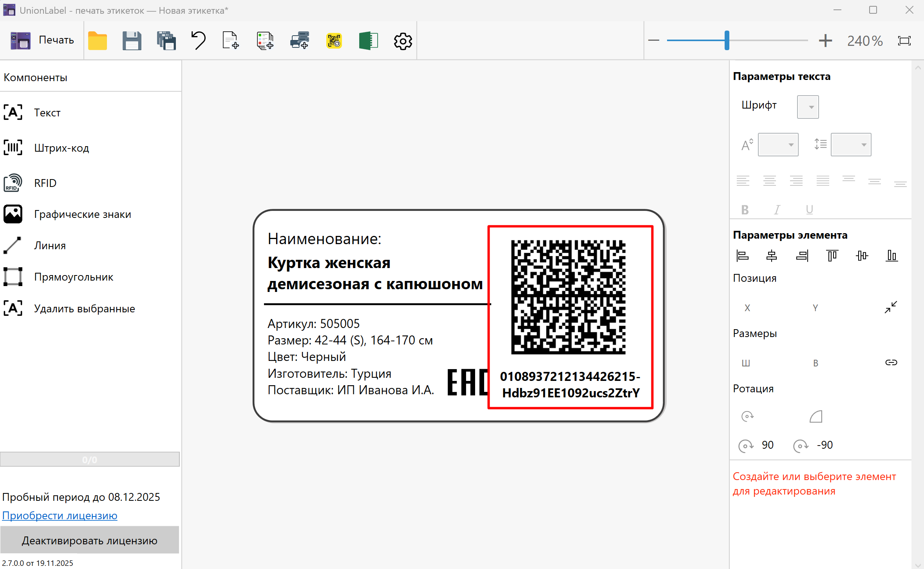Screen dimensions: 924x569
Task: Click the printer add icon in toolbar
Action: point(300,41)
